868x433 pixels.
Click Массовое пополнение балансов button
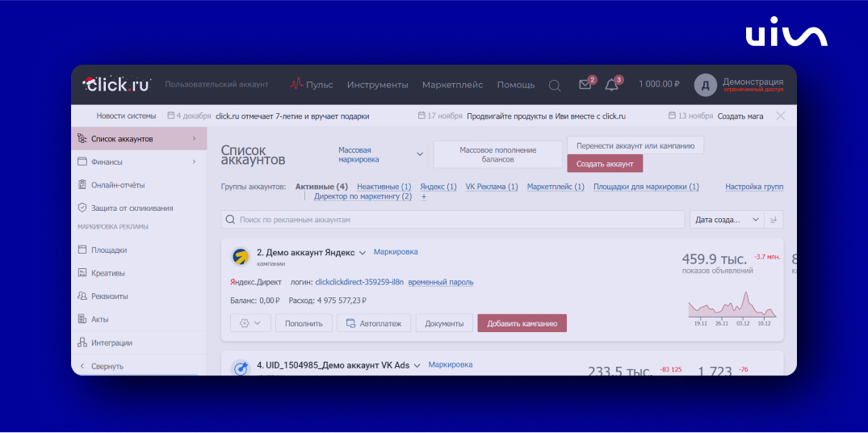point(497,154)
